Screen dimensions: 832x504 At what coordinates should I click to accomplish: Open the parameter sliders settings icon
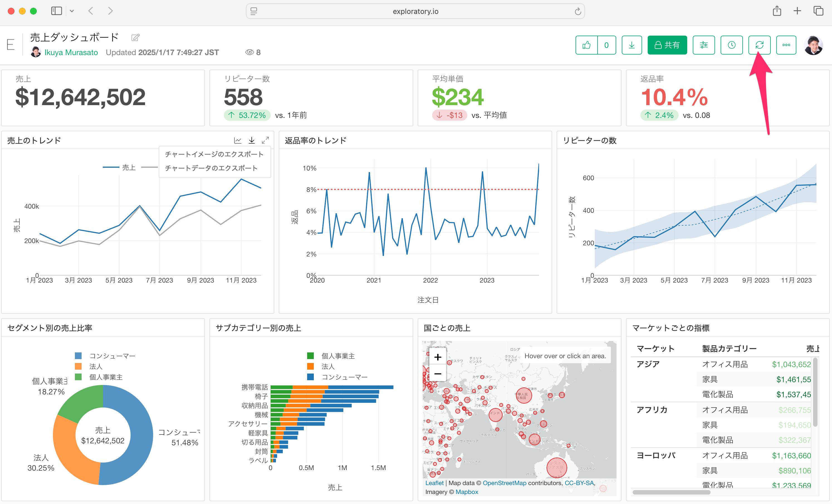(x=704, y=45)
